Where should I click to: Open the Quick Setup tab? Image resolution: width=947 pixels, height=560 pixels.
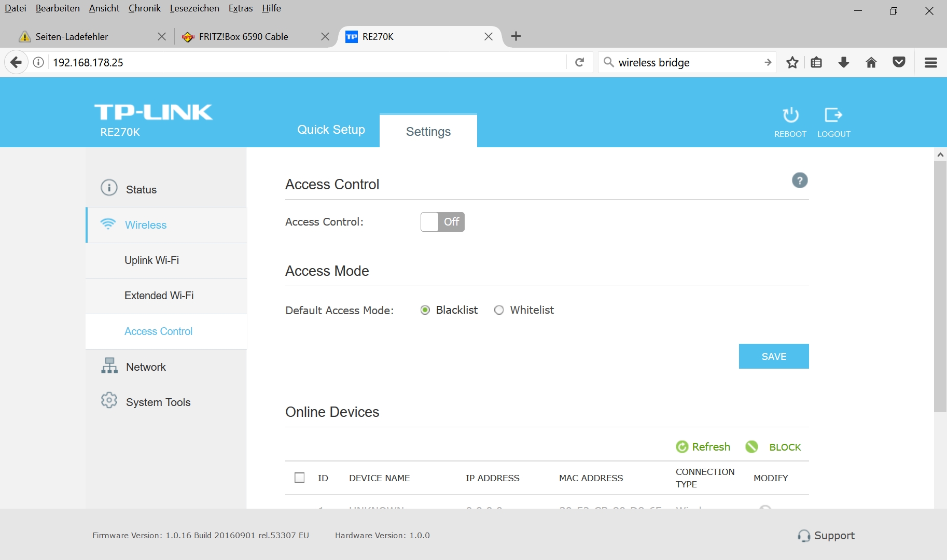tap(331, 130)
